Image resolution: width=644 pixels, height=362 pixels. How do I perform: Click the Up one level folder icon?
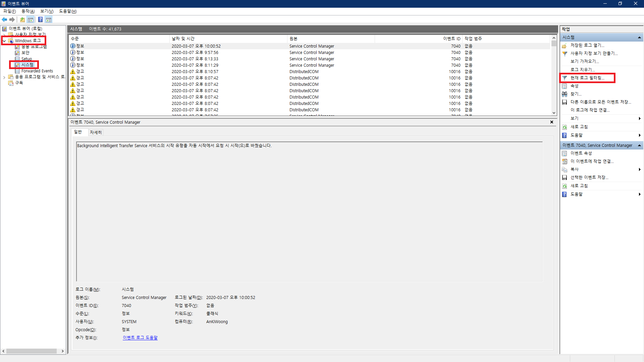click(x=22, y=19)
